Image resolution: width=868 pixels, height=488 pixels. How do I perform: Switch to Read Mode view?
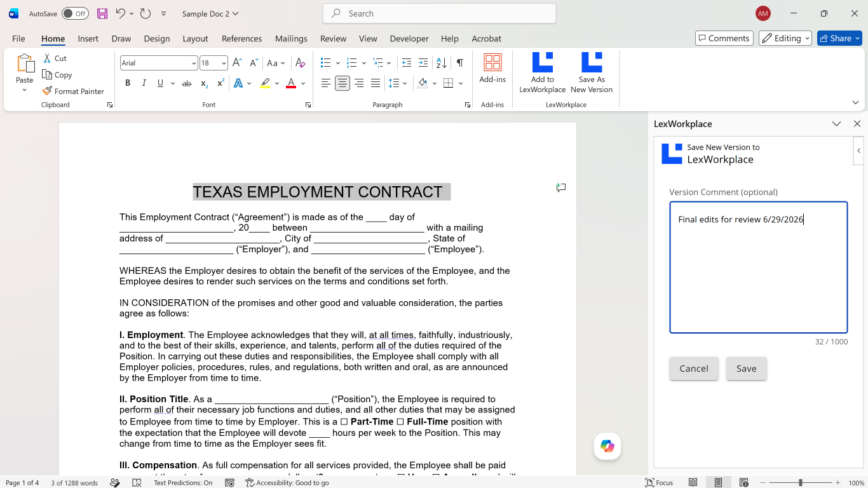click(693, 483)
